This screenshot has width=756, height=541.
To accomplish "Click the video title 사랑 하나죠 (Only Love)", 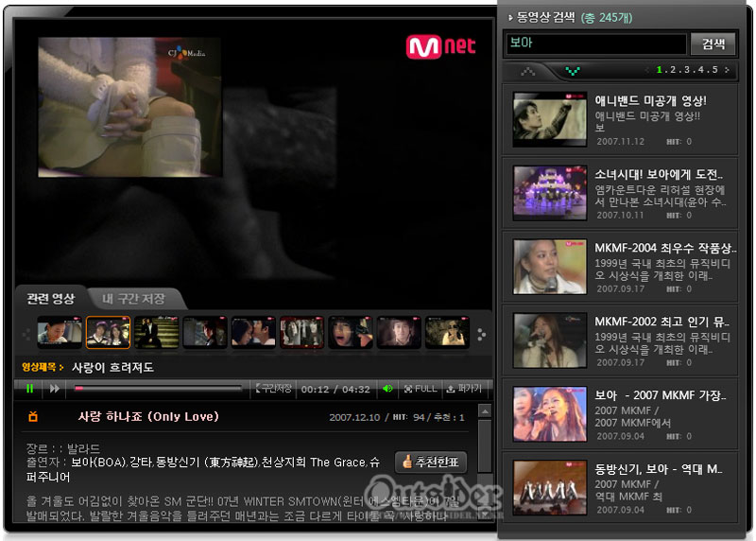I will click(148, 416).
